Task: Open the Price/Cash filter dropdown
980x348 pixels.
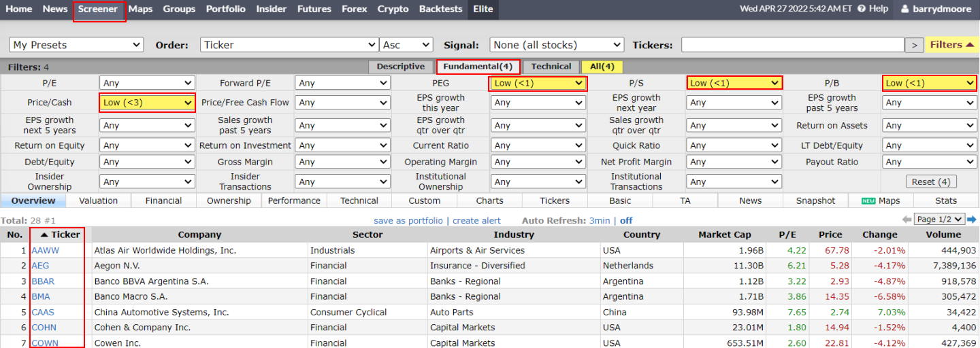Action: pyautogui.click(x=147, y=103)
